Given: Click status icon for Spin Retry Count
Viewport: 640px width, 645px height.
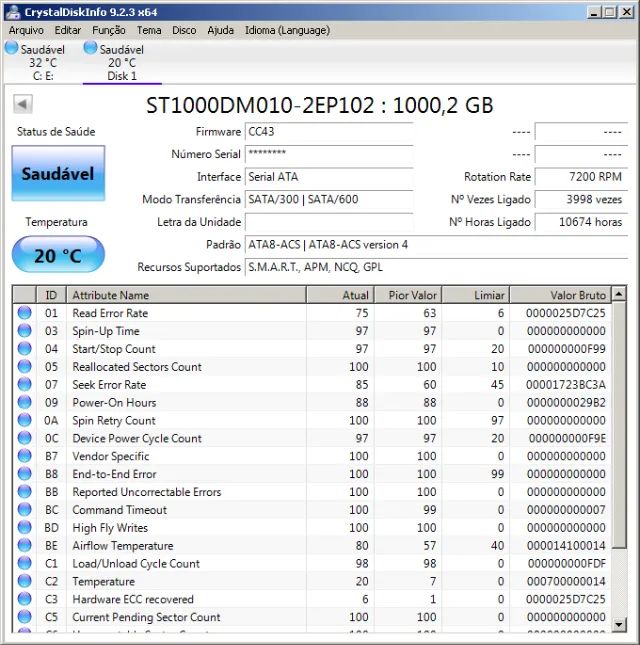Looking at the screenshot, I should (25, 420).
